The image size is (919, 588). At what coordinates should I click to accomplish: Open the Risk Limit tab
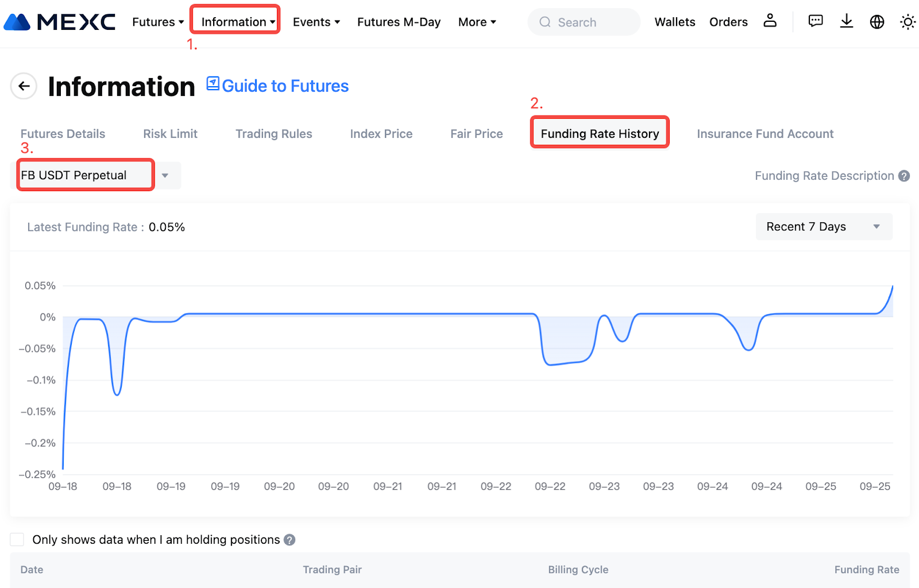170,134
